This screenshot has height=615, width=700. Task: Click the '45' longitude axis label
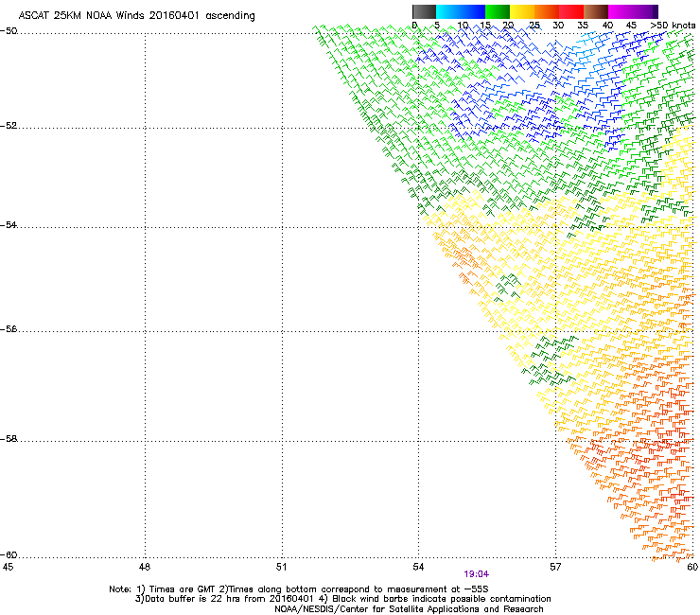pyautogui.click(x=8, y=567)
